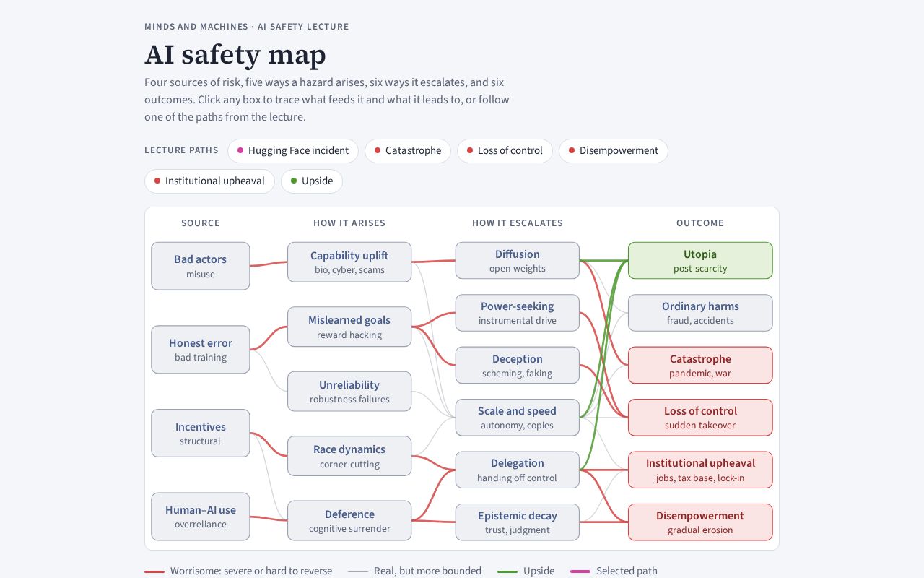Click the Bad actors source box
The image size is (924, 578).
pos(201,266)
